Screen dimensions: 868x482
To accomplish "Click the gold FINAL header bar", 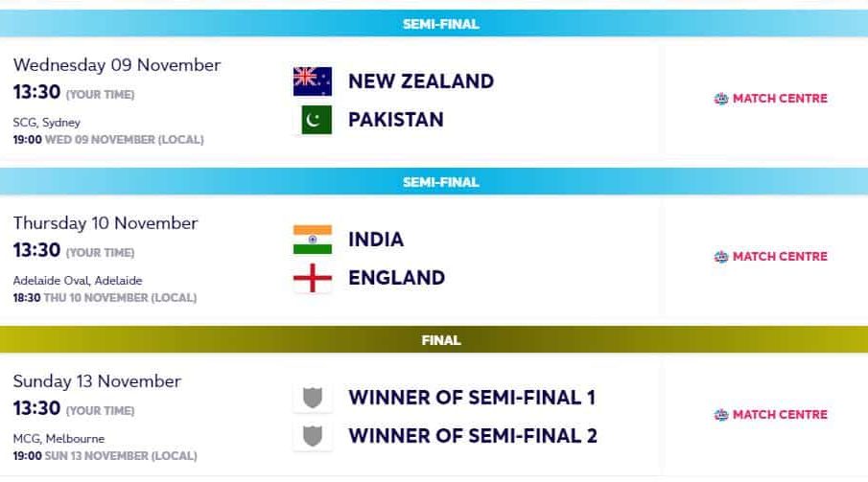I will [x=434, y=340].
